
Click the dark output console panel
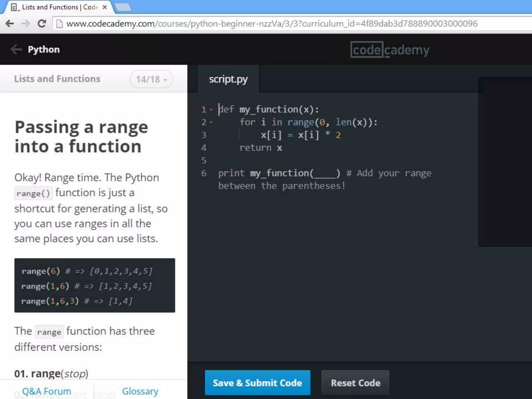pyautogui.click(x=505, y=162)
